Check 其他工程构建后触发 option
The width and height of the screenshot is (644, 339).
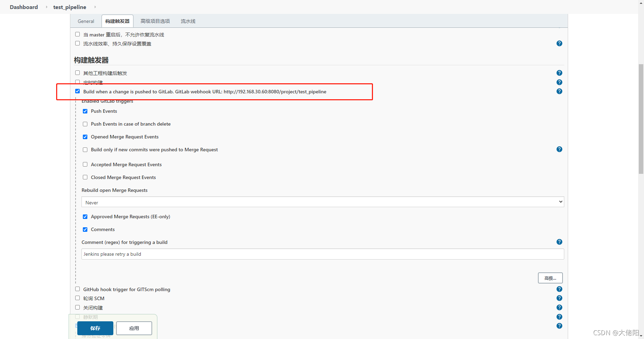[77, 73]
